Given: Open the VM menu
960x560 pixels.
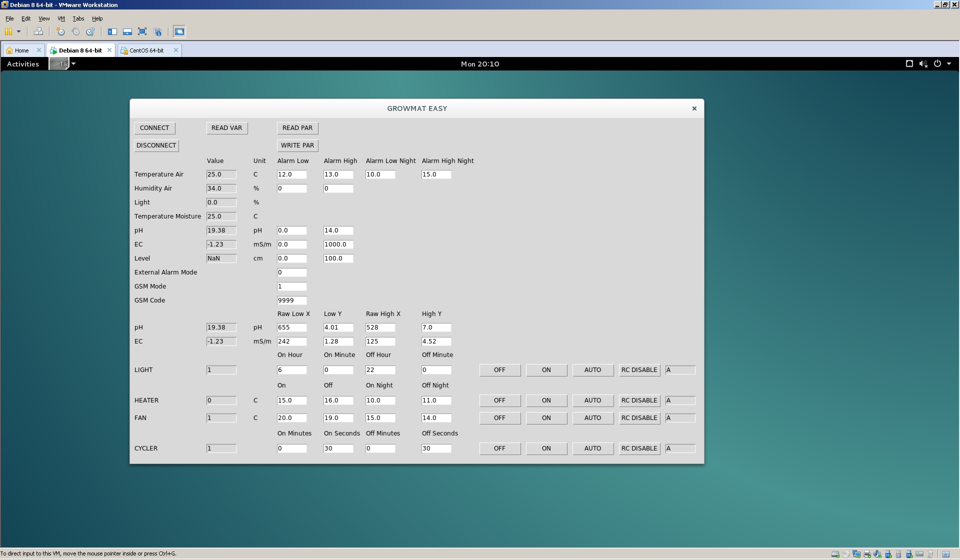Looking at the screenshot, I should pos(61,18).
